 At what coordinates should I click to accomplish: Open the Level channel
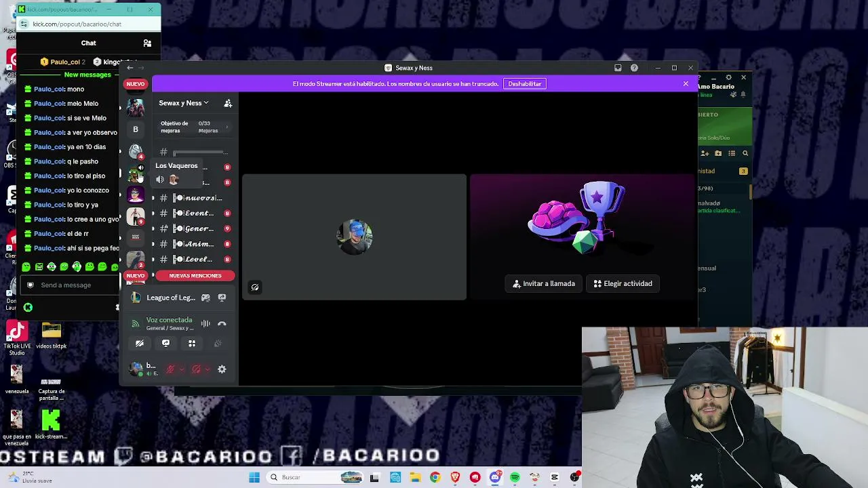click(x=195, y=260)
